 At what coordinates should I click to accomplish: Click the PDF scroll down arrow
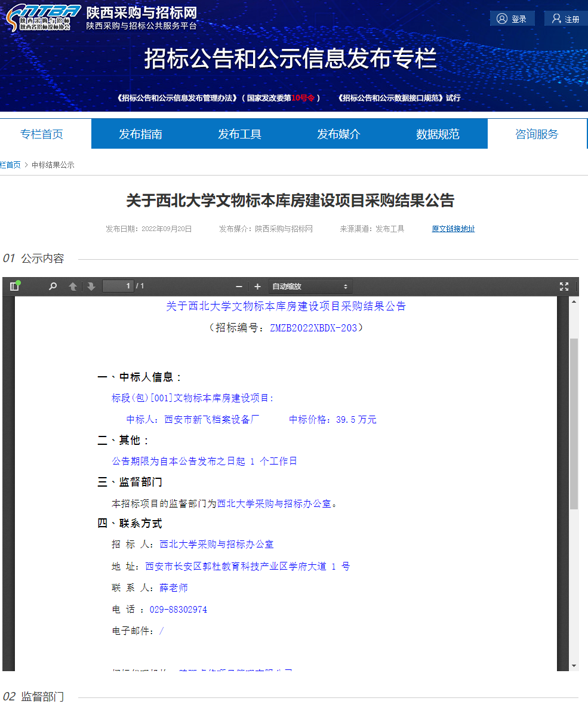[x=574, y=665]
